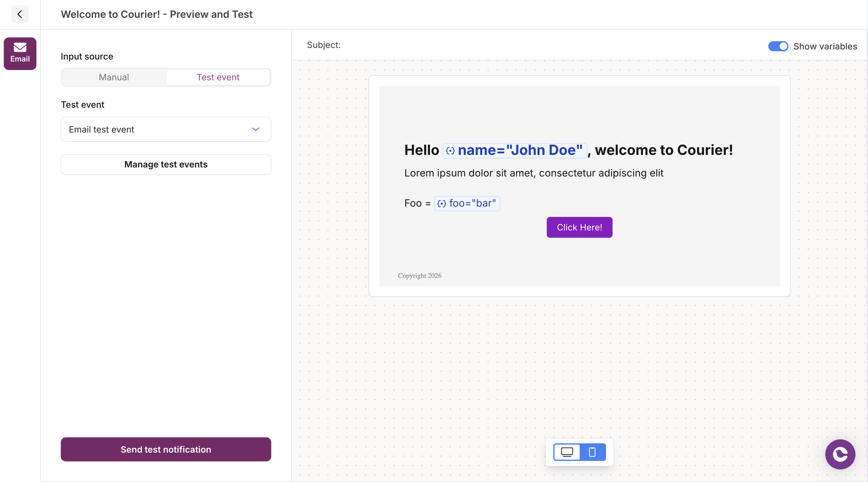Click the foo="bar" variable chip
Screen dimensions: 868x482
coord(472,203)
